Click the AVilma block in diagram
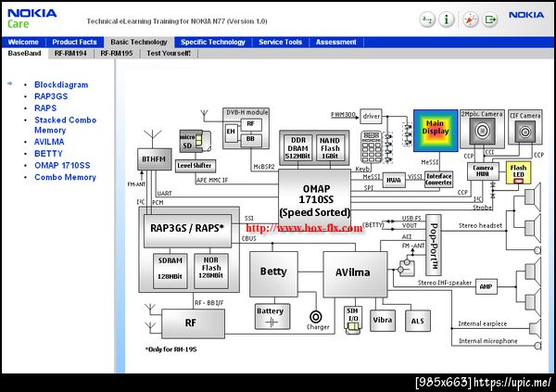This screenshot has height=392, width=556. (x=355, y=274)
